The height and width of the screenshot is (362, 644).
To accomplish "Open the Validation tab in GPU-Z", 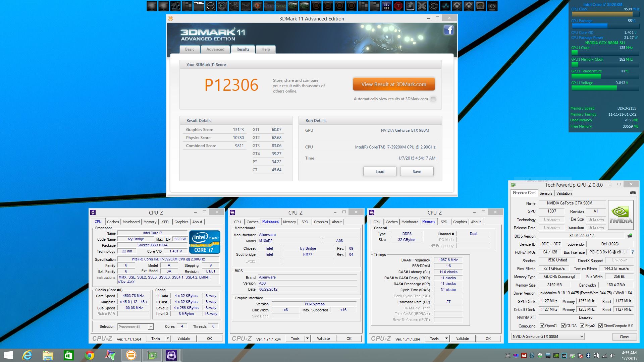I will click(564, 193).
